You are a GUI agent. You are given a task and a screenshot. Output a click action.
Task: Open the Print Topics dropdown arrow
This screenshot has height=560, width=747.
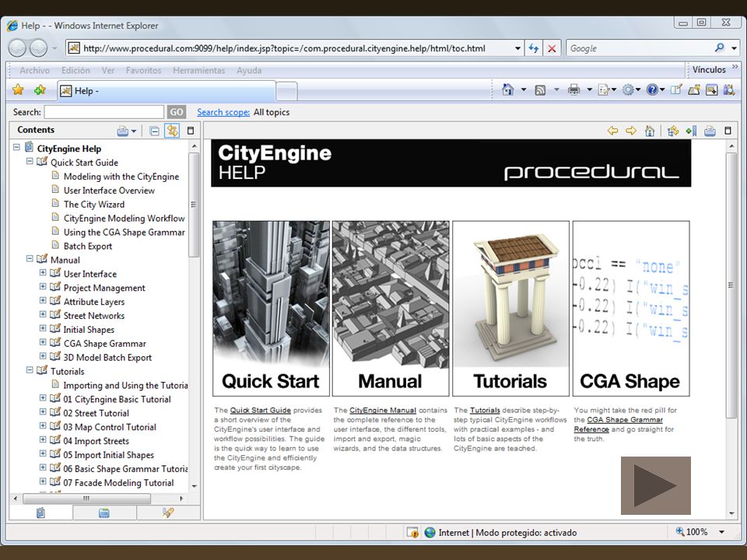(134, 131)
